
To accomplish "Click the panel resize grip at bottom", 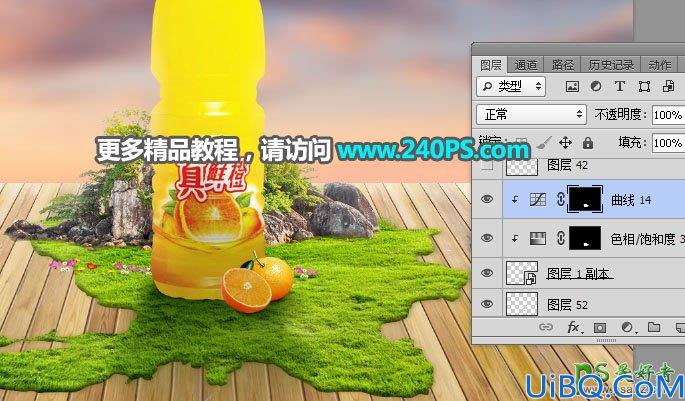I will [606, 340].
